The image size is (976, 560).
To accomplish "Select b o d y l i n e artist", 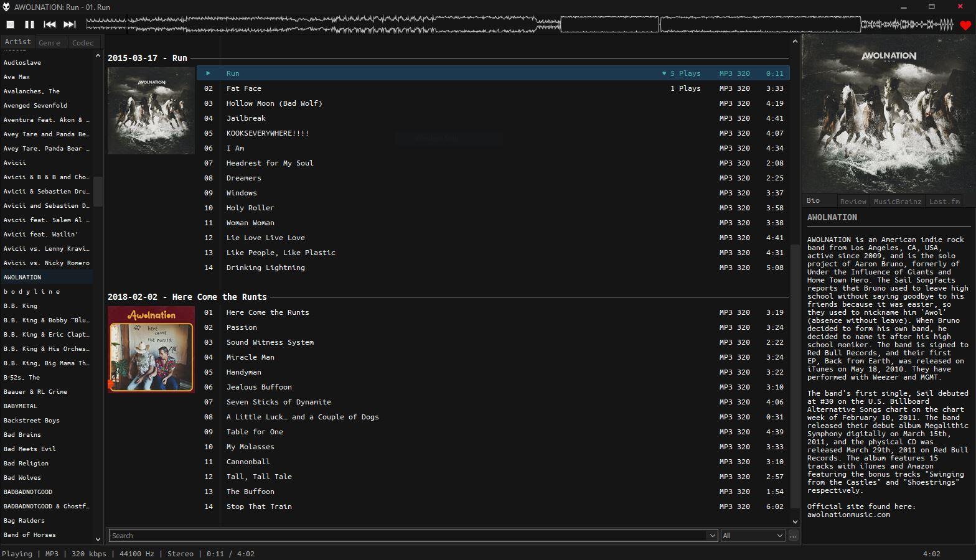I will (32, 292).
